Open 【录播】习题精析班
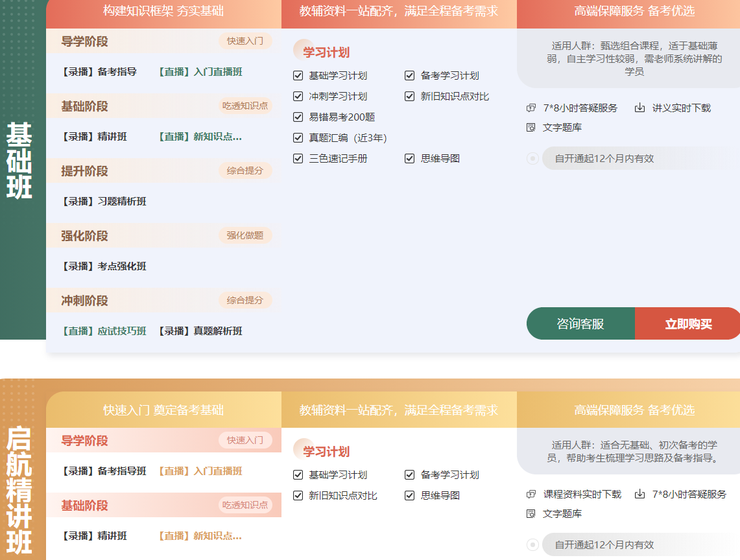 point(104,202)
